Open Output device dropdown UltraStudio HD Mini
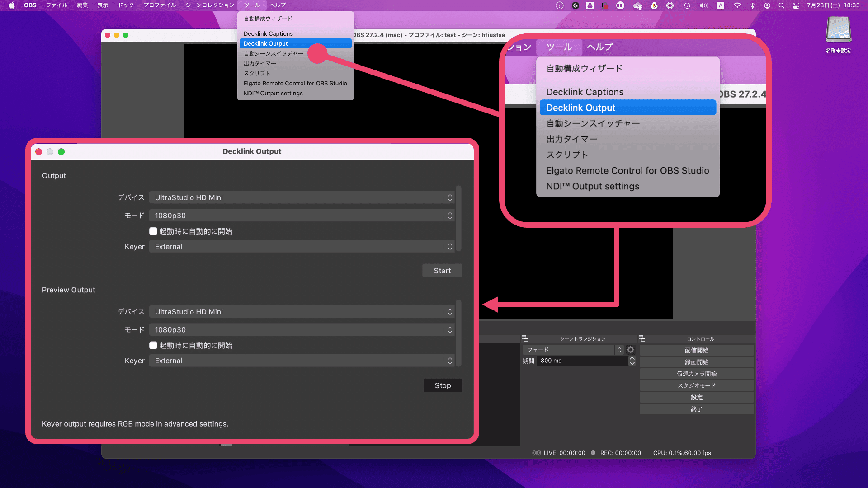The image size is (868, 488). click(x=302, y=197)
